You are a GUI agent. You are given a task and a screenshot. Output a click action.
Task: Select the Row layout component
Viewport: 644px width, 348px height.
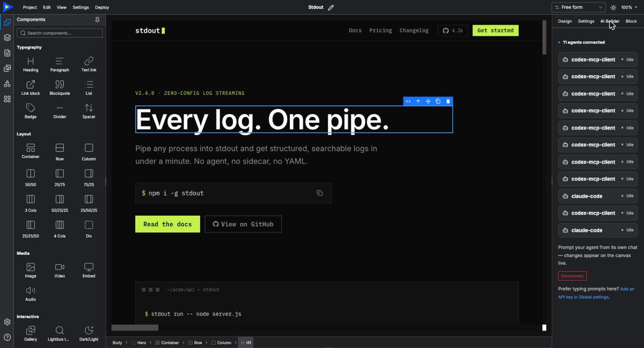(x=60, y=152)
